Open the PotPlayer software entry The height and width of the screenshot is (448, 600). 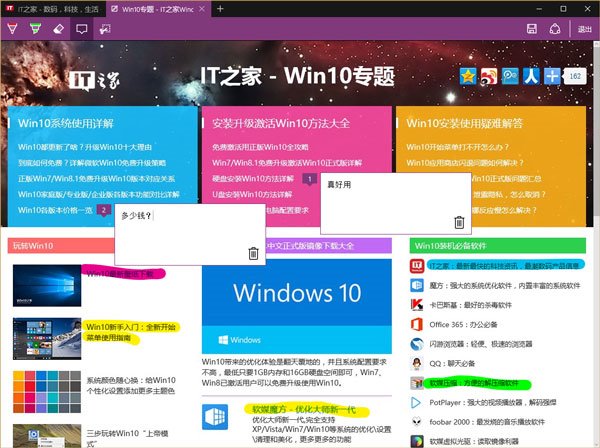tap(490, 402)
